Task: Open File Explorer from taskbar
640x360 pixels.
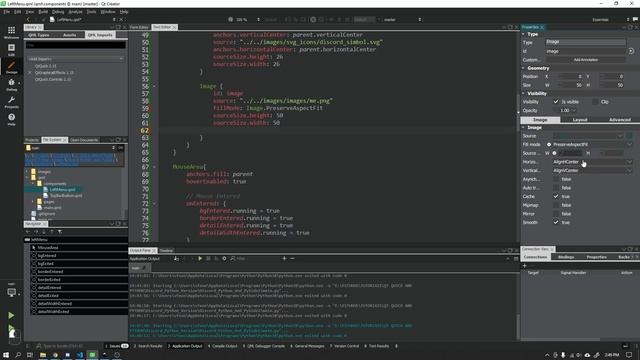Action: pyautogui.click(x=42, y=355)
